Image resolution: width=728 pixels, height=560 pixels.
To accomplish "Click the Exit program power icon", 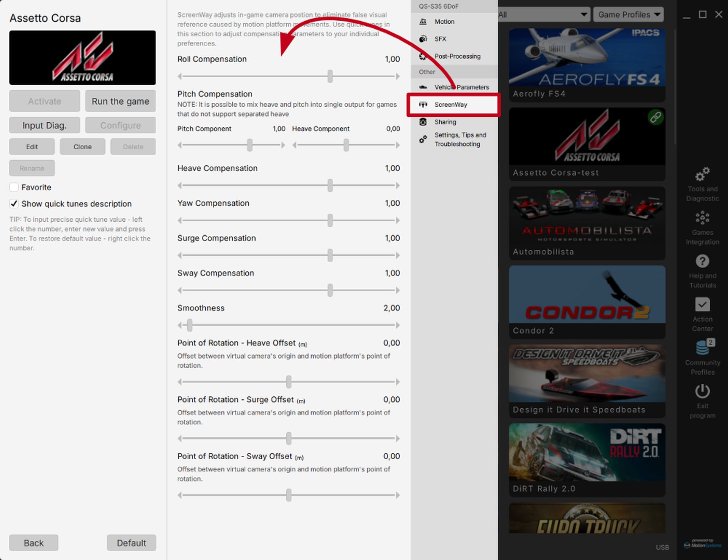I will pos(702,391).
